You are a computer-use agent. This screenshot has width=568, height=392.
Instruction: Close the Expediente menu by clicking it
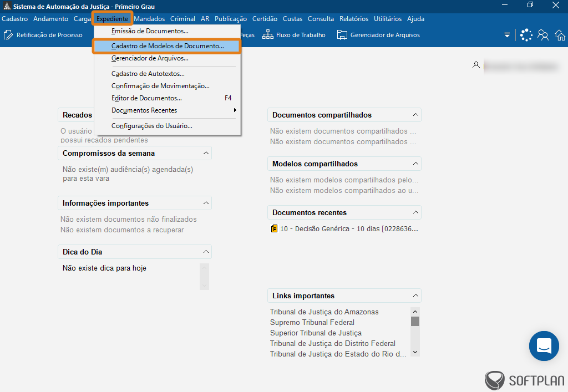click(112, 19)
